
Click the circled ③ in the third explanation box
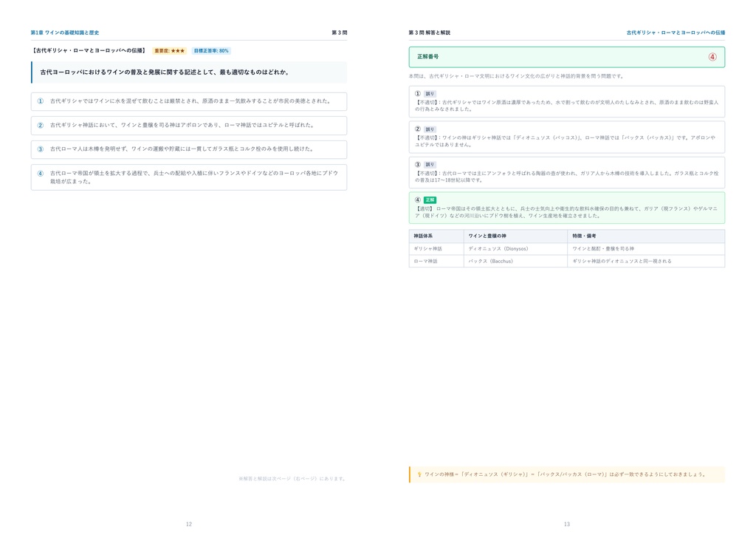click(418, 164)
